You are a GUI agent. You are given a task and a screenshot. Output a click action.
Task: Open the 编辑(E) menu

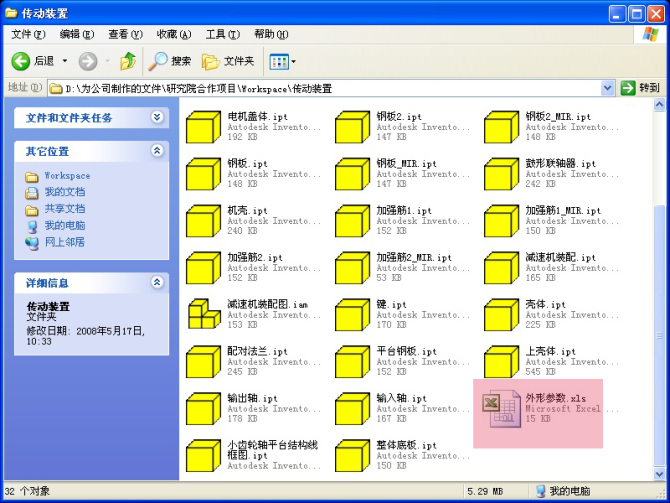77,34
